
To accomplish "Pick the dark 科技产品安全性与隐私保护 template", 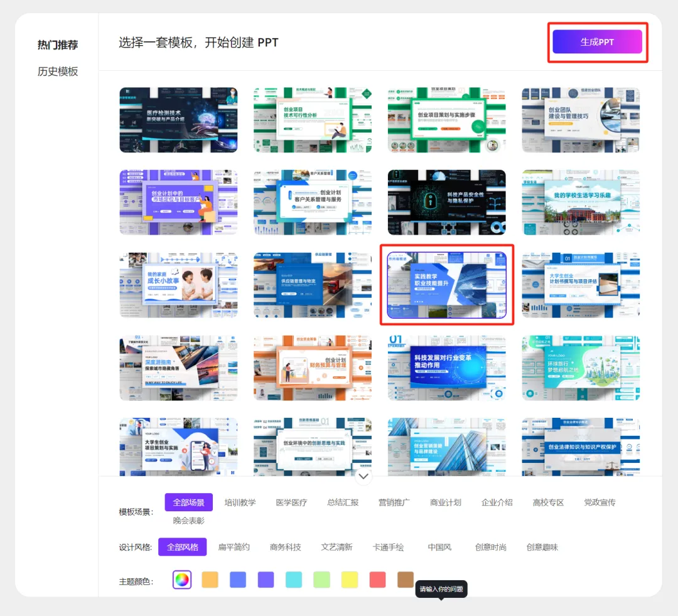I will (446, 202).
